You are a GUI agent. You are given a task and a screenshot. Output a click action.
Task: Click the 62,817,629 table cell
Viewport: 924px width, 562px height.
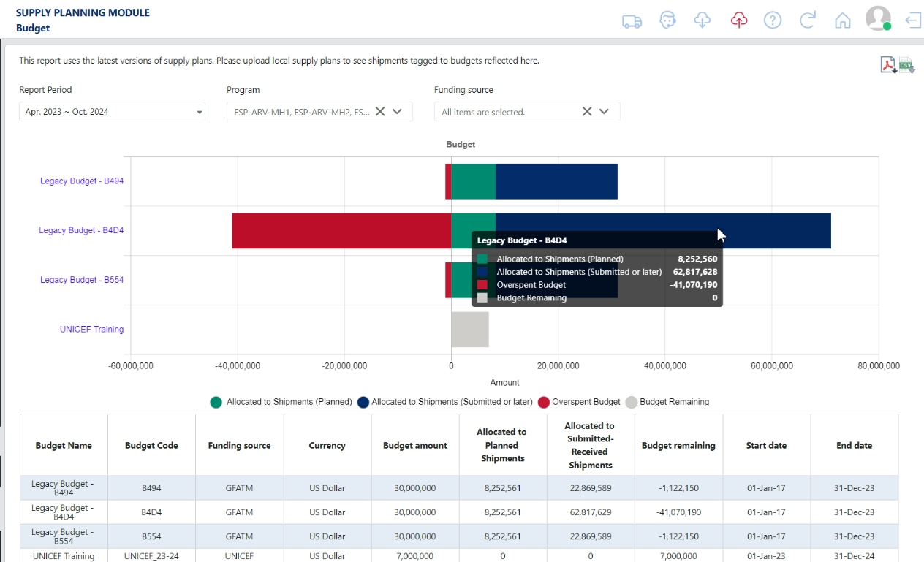click(x=591, y=512)
